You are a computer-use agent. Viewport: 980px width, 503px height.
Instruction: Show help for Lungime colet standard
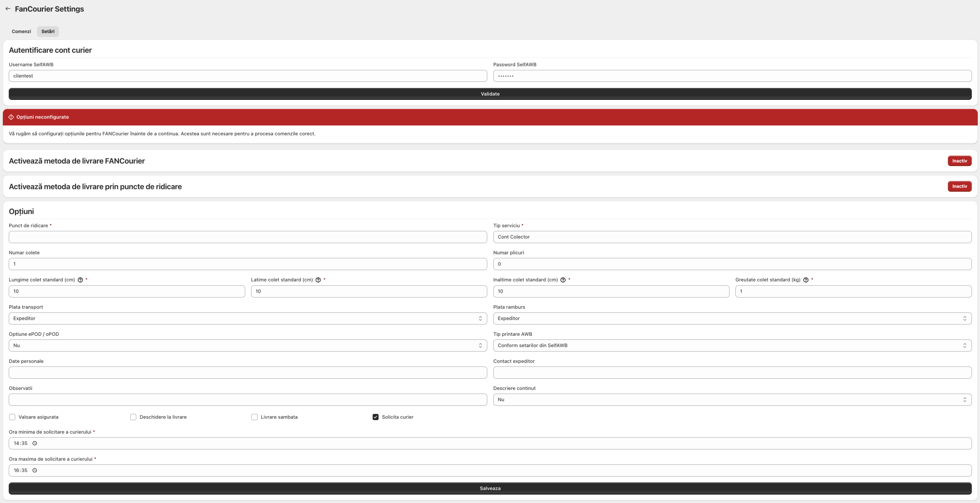pos(80,280)
